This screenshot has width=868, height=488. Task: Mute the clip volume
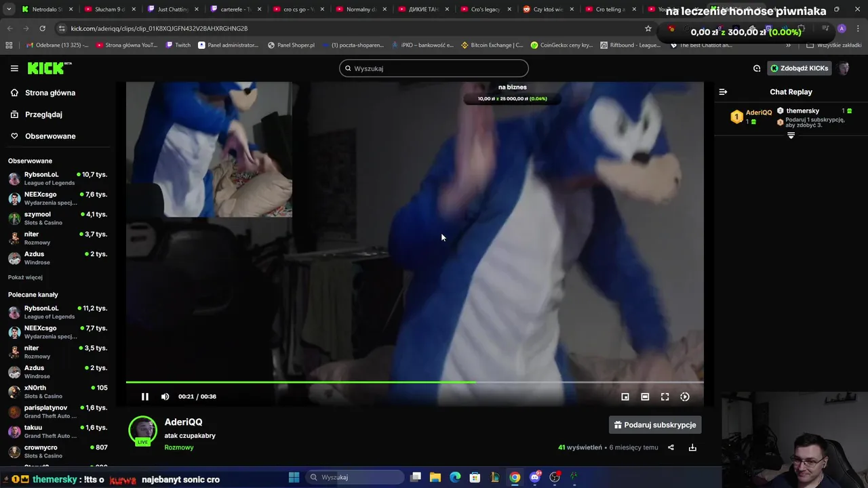click(165, 396)
